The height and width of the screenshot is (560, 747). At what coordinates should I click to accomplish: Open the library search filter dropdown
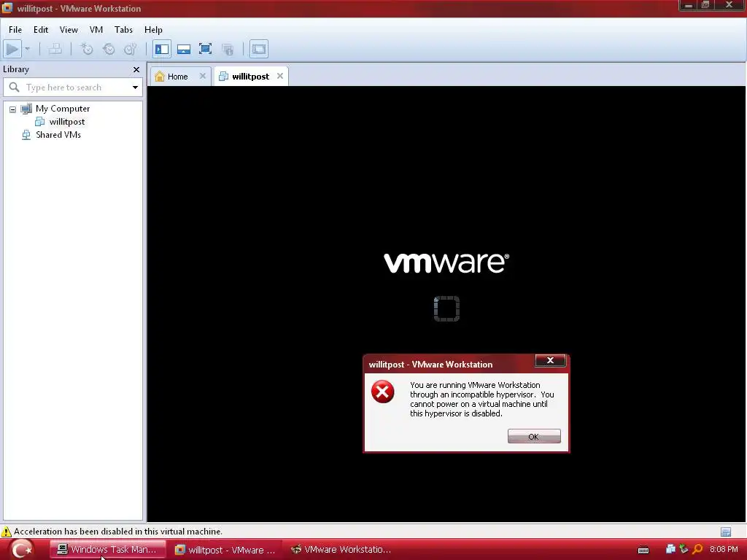135,87
